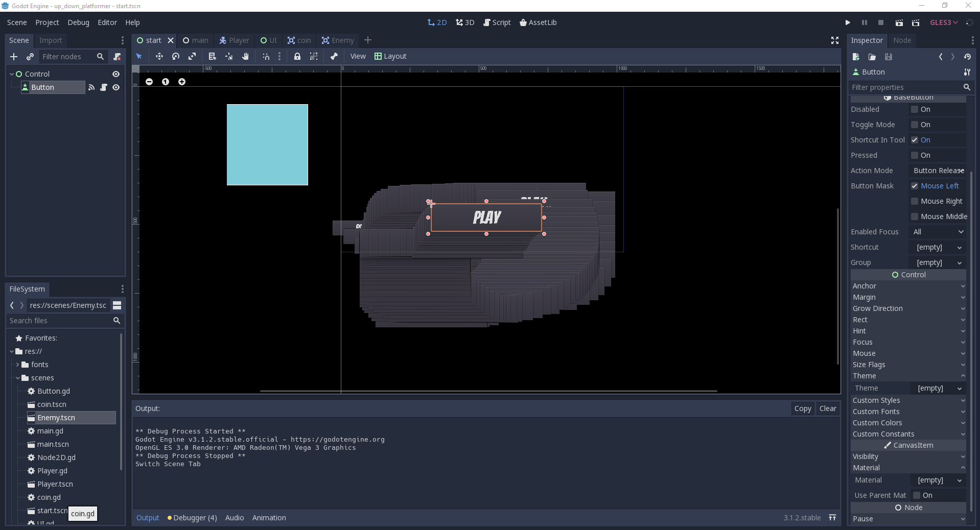Switch to the Import tab
Screen dimensions: 980x530
point(51,40)
